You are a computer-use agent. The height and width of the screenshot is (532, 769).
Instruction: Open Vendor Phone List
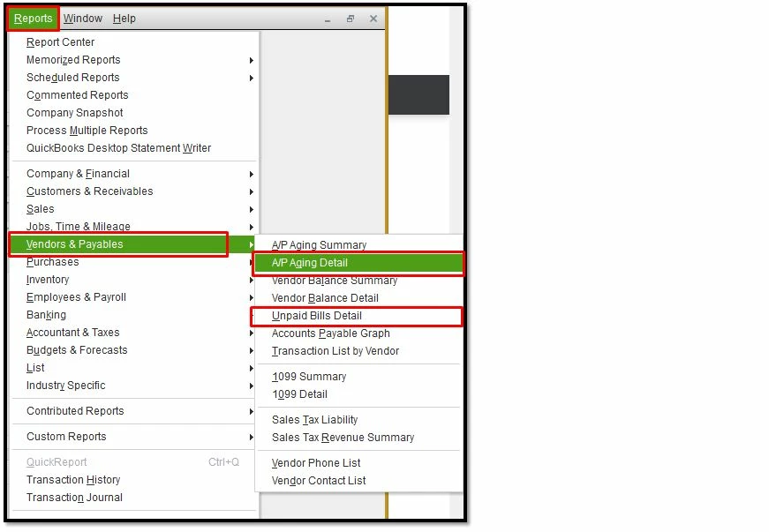[x=359, y=463]
